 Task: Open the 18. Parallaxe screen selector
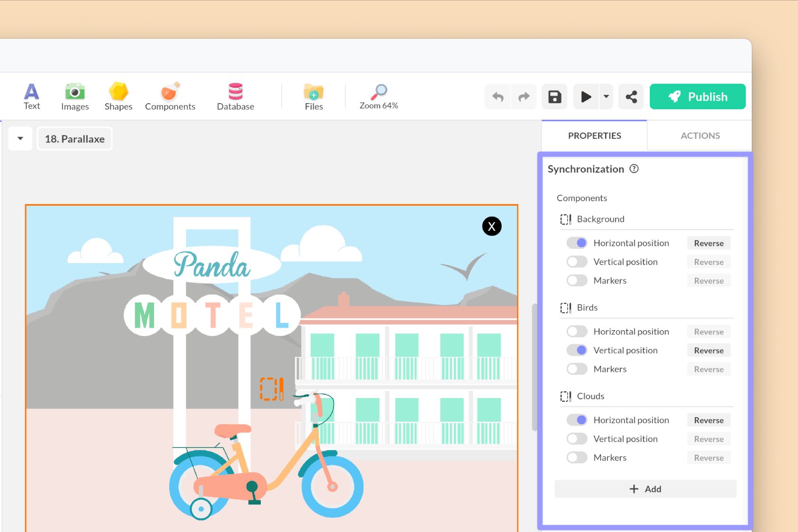point(75,139)
